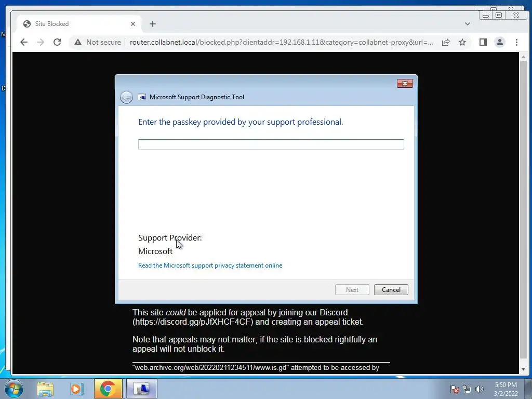Click the Not secure warning icon
This screenshot has height=399, width=532.
coord(78,42)
